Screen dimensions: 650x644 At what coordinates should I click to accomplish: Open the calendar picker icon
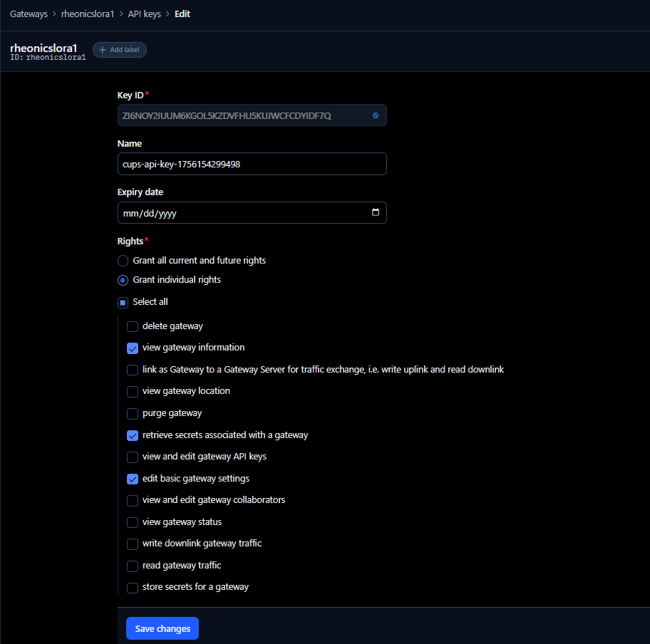(376, 212)
